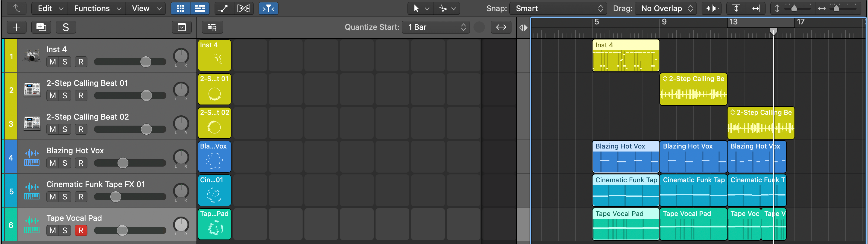Open the Edit menu
The image size is (868, 244).
click(x=49, y=8)
